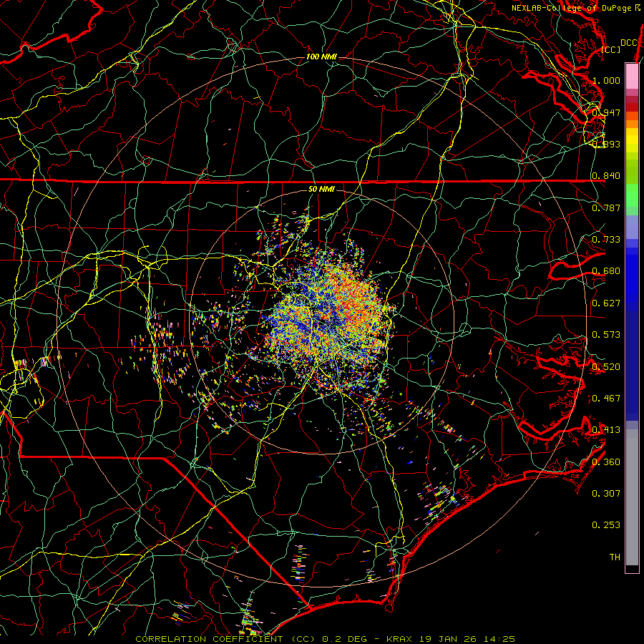644x644 pixels.
Task: Pick the pink swatch beside 1.000
Action: tap(632, 77)
